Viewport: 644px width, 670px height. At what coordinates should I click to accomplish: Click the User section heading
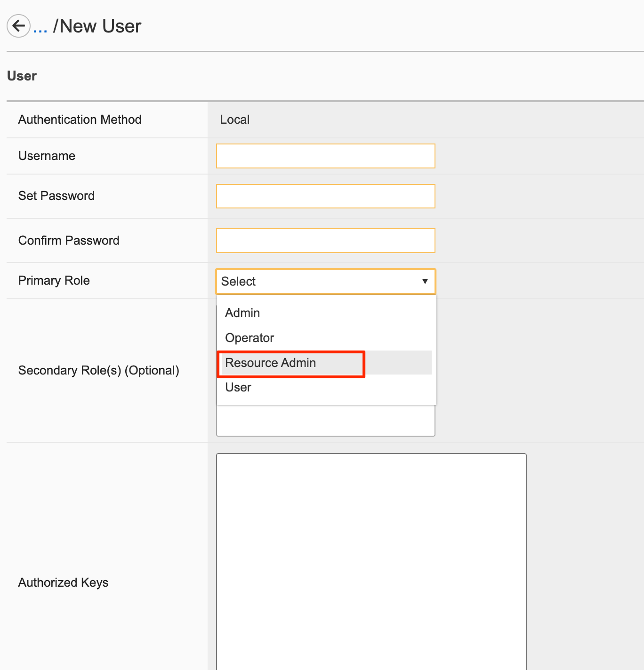22,76
